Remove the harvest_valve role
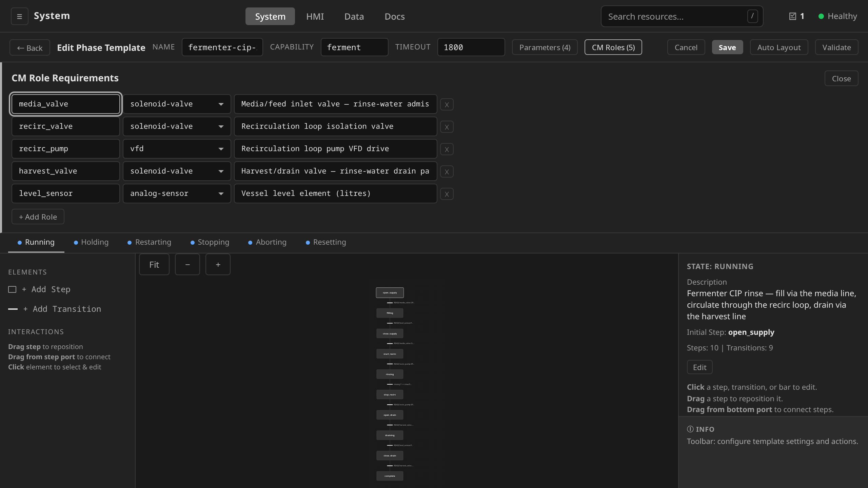The height and width of the screenshot is (488, 868). (x=447, y=171)
